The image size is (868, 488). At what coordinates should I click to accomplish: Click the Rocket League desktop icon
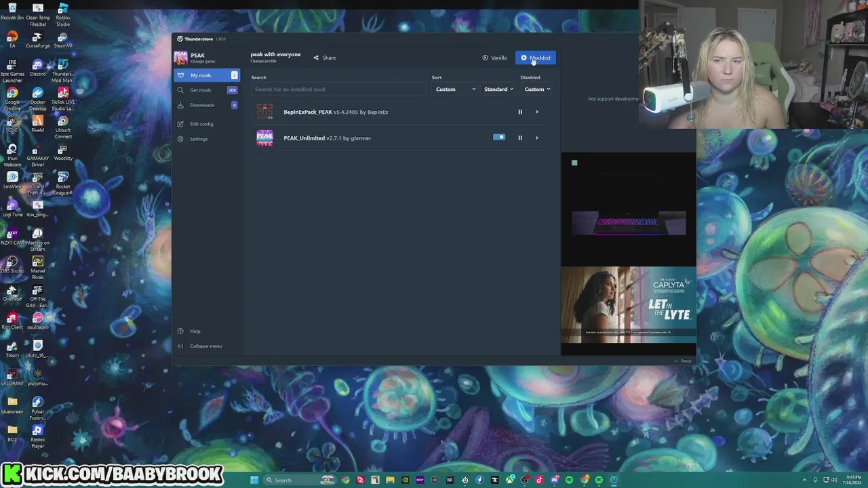click(63, 184)
